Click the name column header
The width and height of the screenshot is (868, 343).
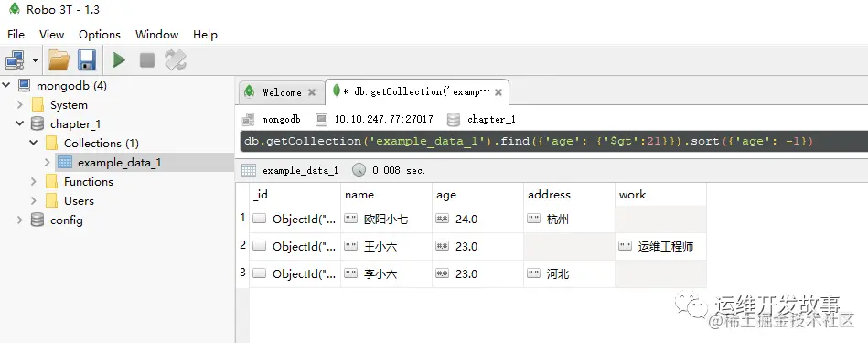(x=386, y=195)
